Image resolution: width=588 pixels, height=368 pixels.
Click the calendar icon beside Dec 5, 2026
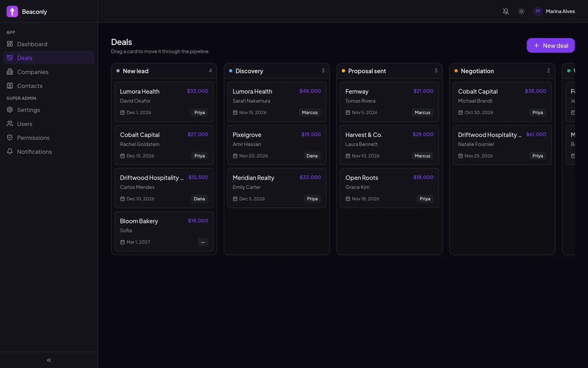235,199
